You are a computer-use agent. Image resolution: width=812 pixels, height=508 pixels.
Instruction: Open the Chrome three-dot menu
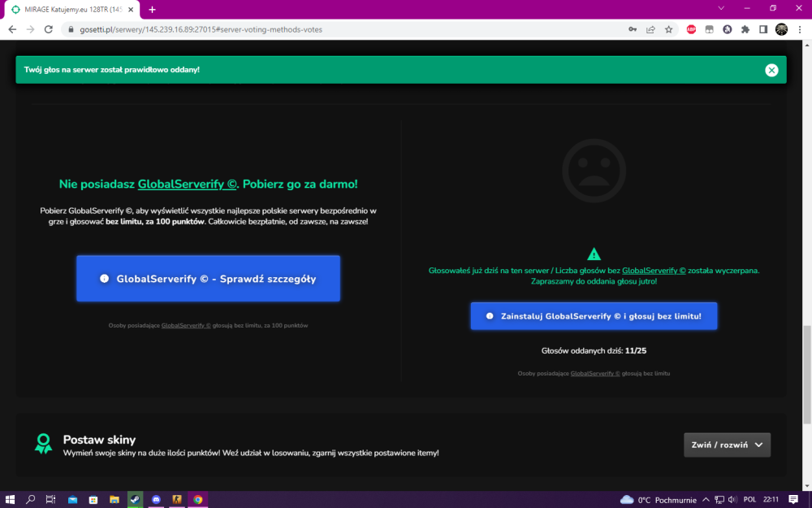800,29
